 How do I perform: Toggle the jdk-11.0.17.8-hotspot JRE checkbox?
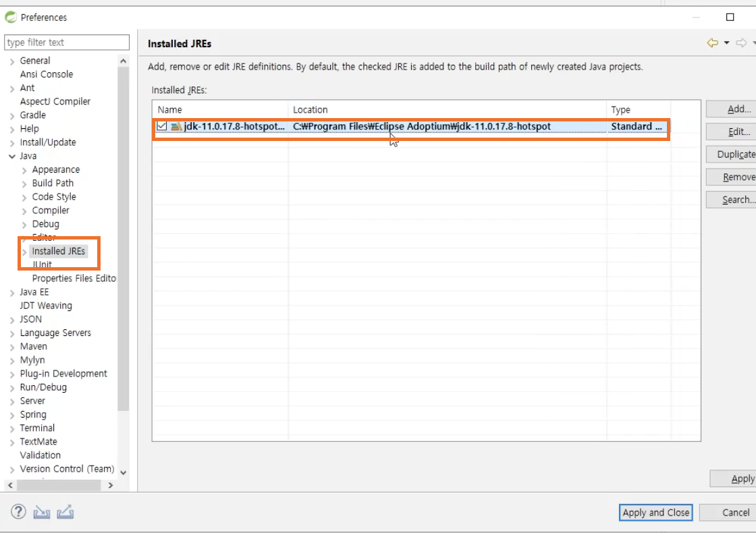click(161, 126)
